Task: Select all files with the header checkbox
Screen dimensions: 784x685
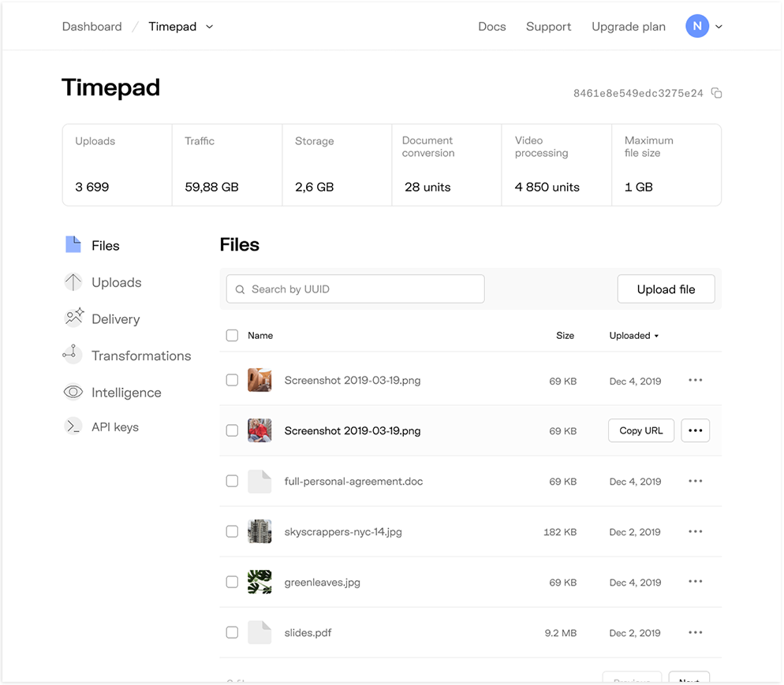Action: click(x=232, y=335)
